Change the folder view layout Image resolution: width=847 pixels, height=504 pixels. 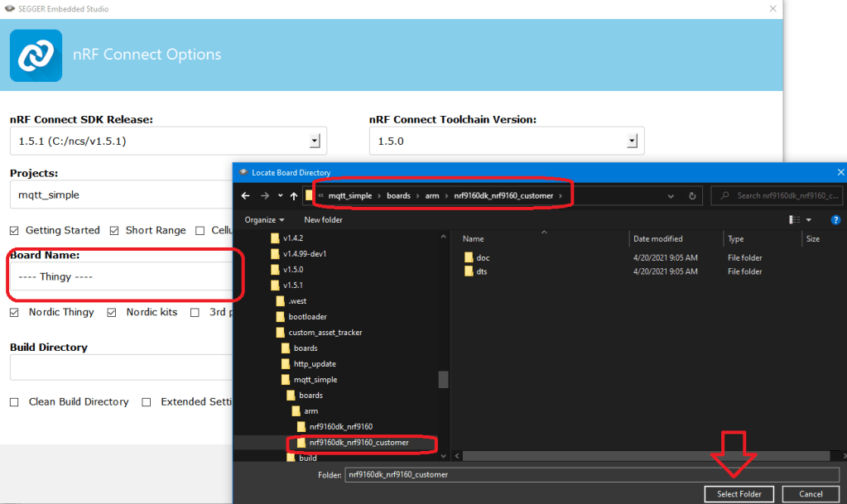(796, 219)
